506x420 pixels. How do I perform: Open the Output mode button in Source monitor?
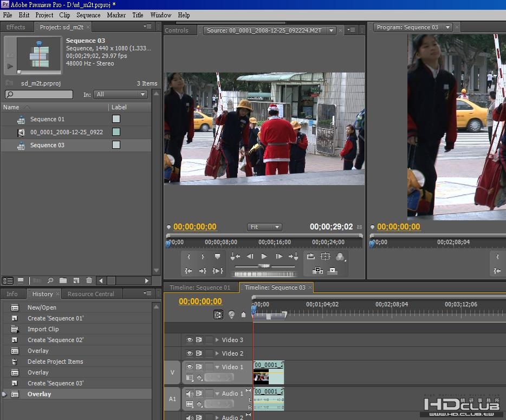coord(340,257)
